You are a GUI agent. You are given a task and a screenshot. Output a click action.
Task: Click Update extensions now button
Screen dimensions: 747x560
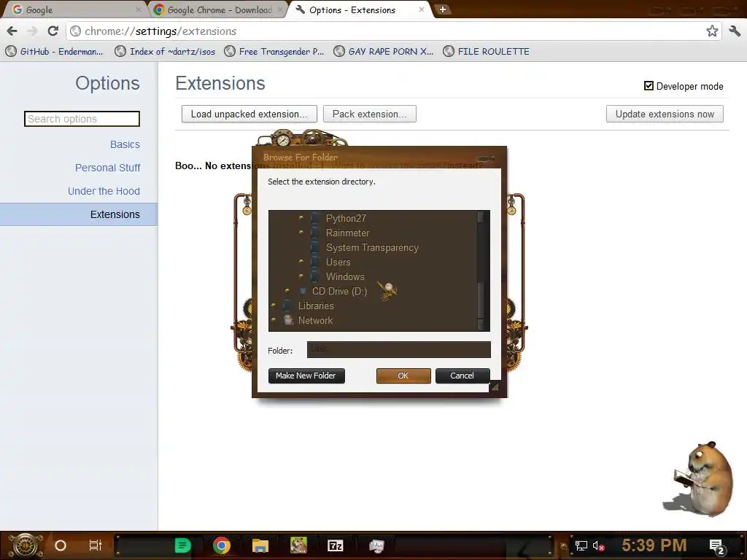click(x=665, y=114)
